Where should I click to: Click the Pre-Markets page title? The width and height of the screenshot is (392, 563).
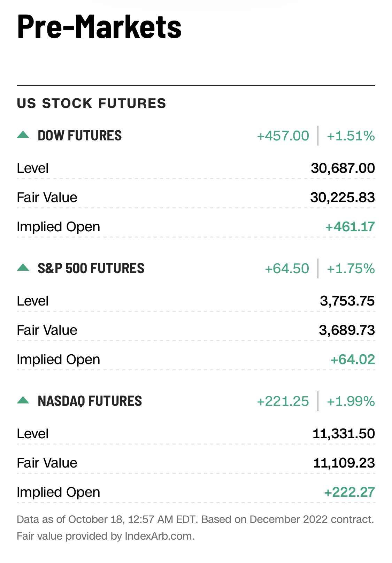pyautogui.click(x=99, y=26)
